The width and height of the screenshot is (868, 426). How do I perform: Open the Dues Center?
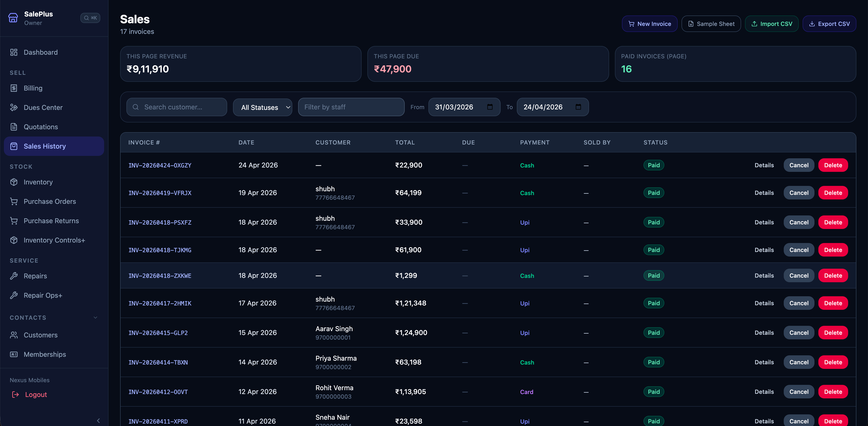click(43, 107)
